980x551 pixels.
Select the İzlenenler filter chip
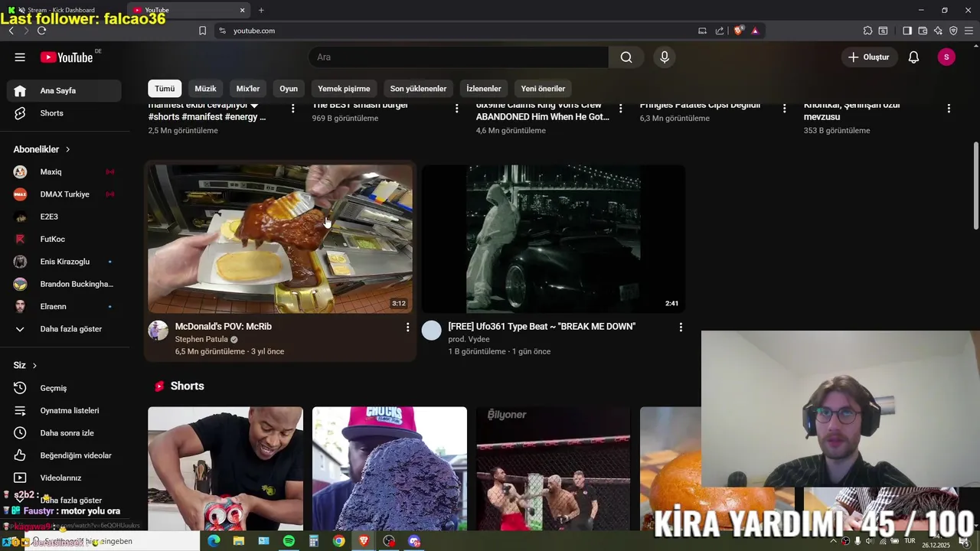pos(484,89)
